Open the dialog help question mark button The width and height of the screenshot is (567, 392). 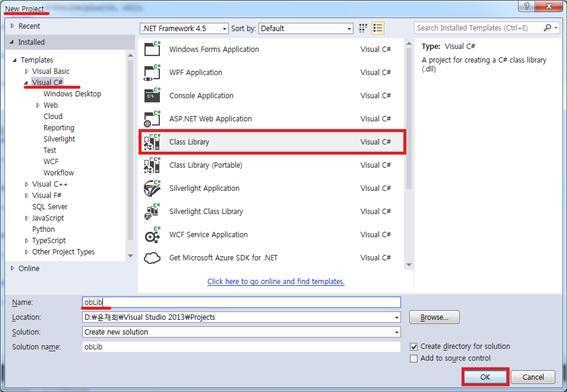point(526,6)
